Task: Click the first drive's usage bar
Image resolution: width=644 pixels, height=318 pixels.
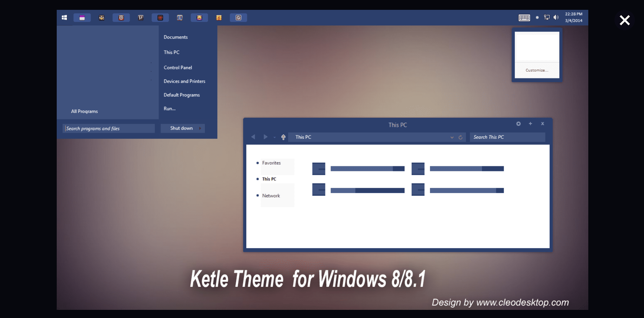Action: click(368, 169)
